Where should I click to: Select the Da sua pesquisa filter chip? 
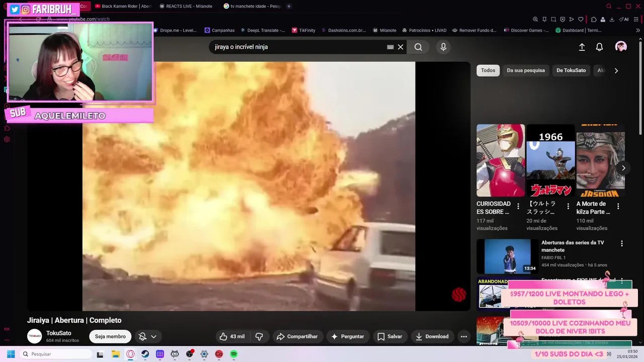tap(526, 70)
